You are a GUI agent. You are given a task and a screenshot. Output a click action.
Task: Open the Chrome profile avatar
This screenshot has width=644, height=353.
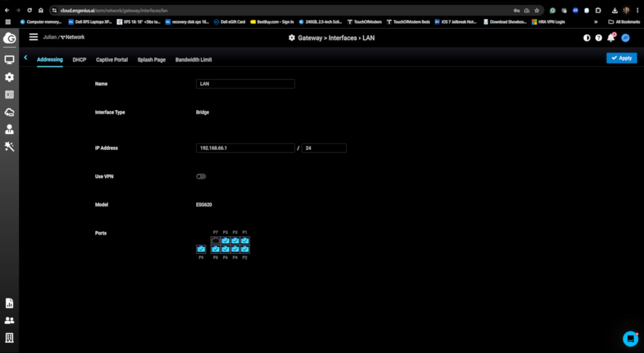pyautogui.click(x=626, y=10)
